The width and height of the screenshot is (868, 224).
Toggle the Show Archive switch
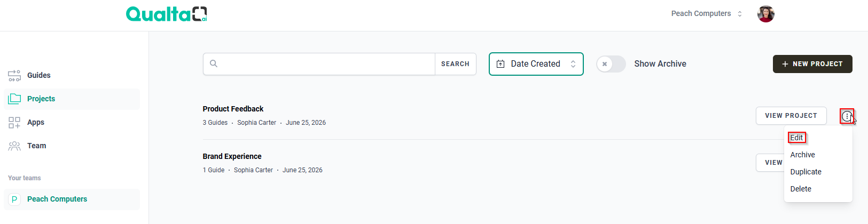[x=611, y=64]
